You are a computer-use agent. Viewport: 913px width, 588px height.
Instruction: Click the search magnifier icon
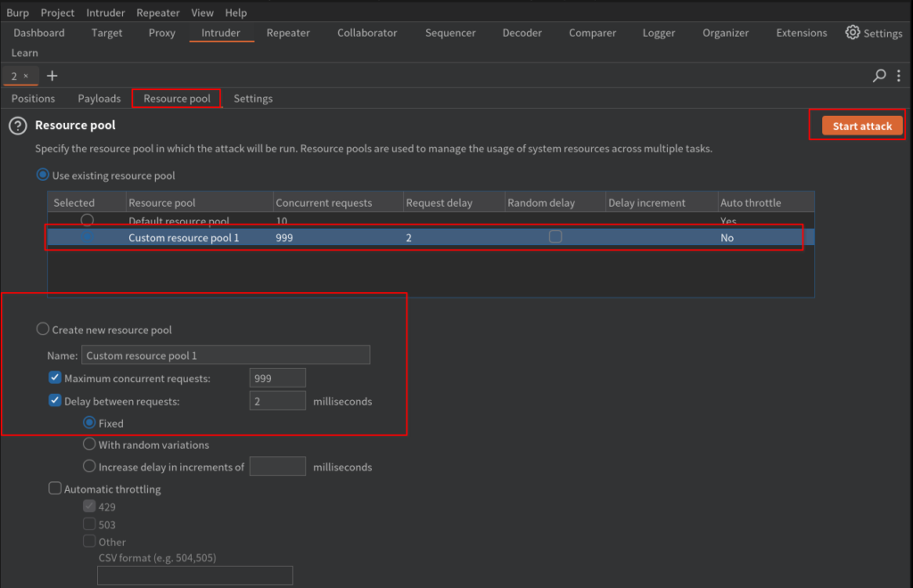pos(879,76)
